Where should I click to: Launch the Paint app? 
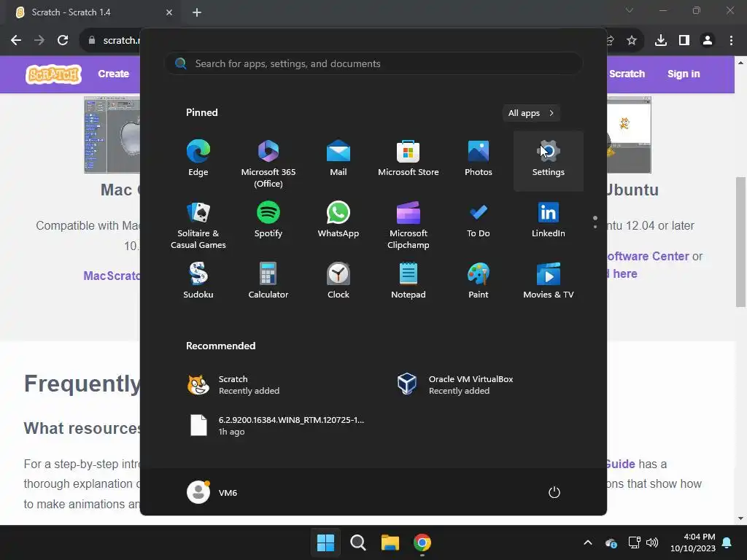[479, 281]
